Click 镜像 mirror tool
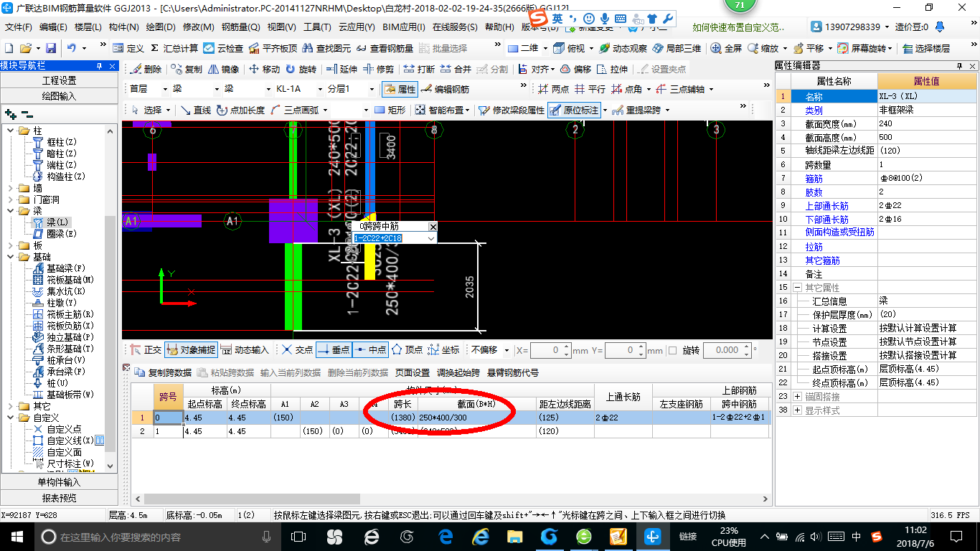 point(223,70)
